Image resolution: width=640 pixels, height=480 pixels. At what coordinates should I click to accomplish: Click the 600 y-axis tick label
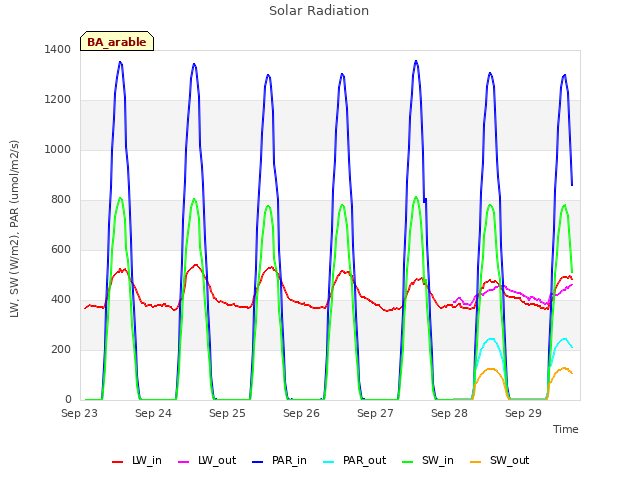(x=61, y=250)
